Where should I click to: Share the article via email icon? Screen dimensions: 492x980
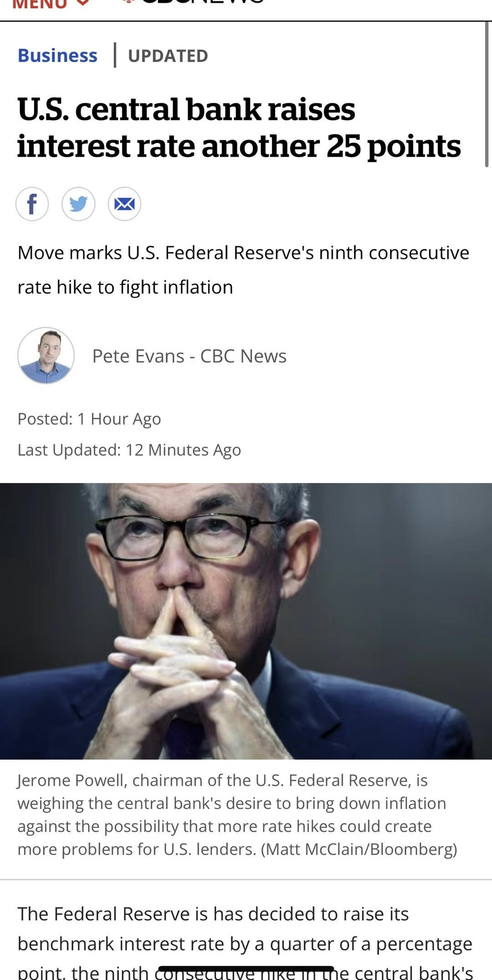(x=125, y=204)
